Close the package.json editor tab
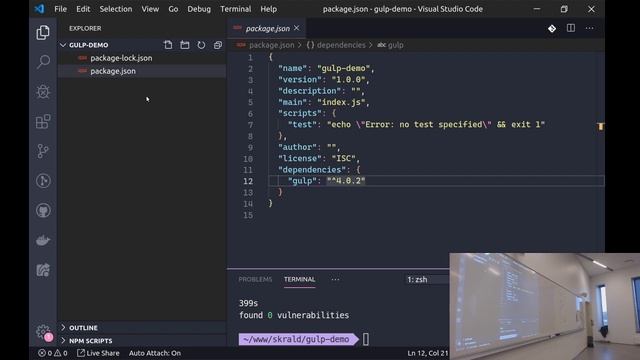This screenshot has height=360, width=640. pos(297,28)
